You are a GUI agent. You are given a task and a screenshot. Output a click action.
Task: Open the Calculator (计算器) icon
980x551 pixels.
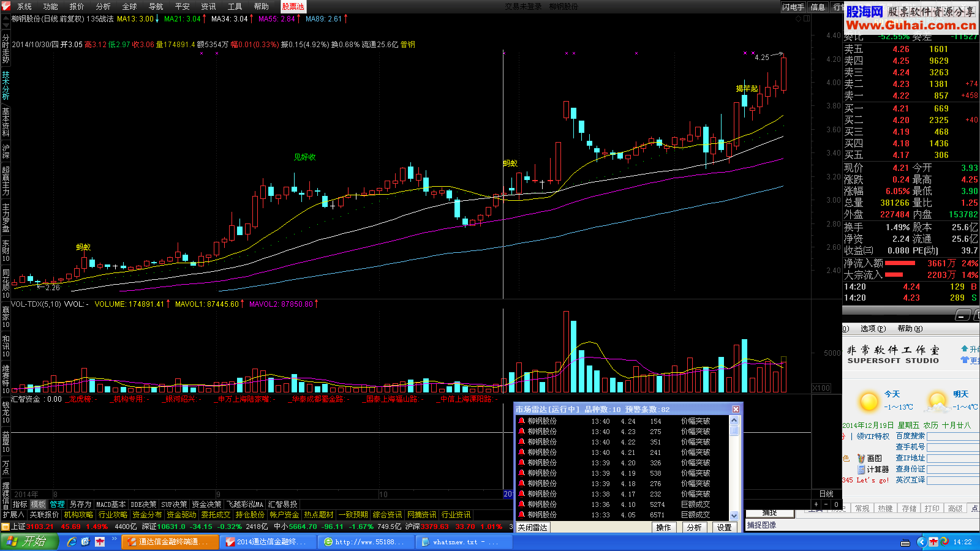(x=861, y=470)
